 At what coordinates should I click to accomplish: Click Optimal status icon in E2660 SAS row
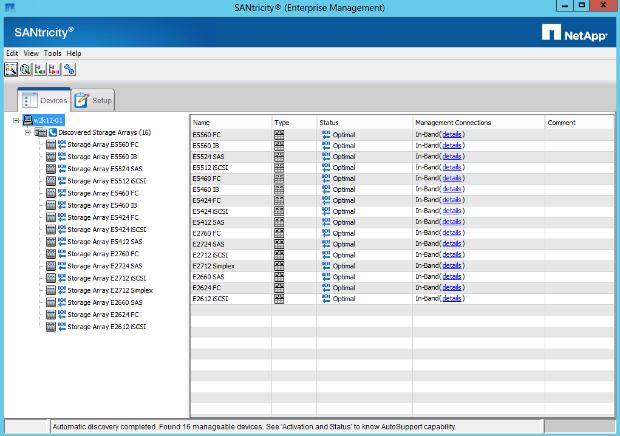tap(326, 277)
